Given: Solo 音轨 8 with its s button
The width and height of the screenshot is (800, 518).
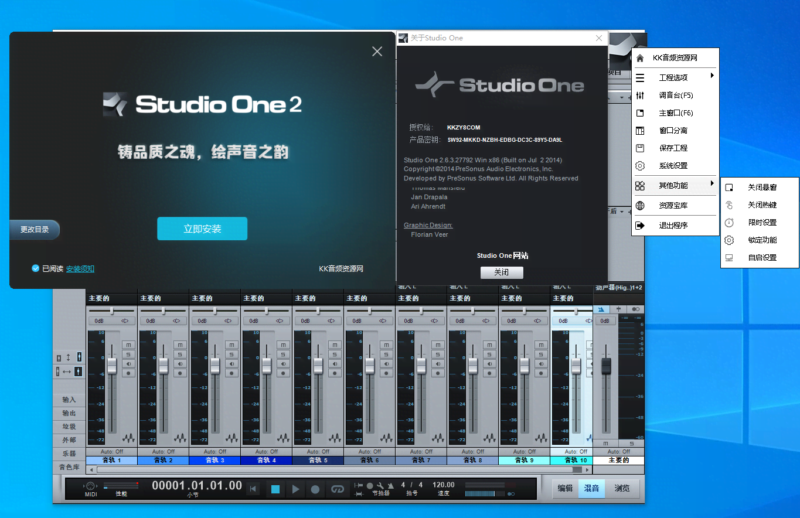Looking at the screenshot, I should [489, 354].
